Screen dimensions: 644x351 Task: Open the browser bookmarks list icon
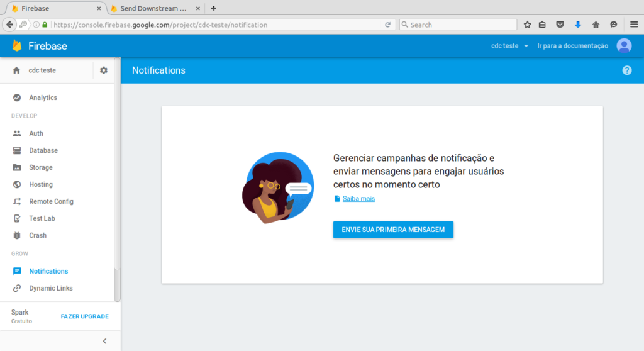[x=542, y=25]
